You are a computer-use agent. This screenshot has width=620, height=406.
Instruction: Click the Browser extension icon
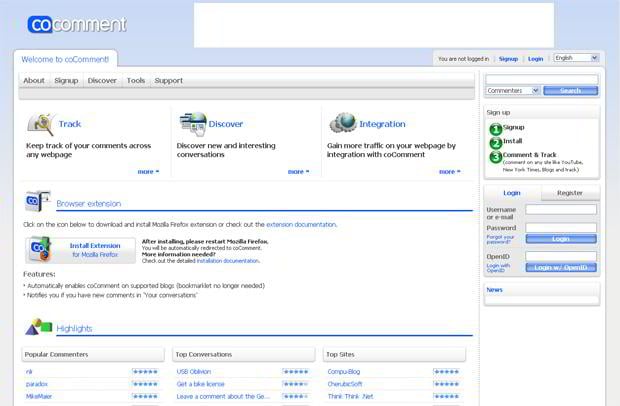38,203
